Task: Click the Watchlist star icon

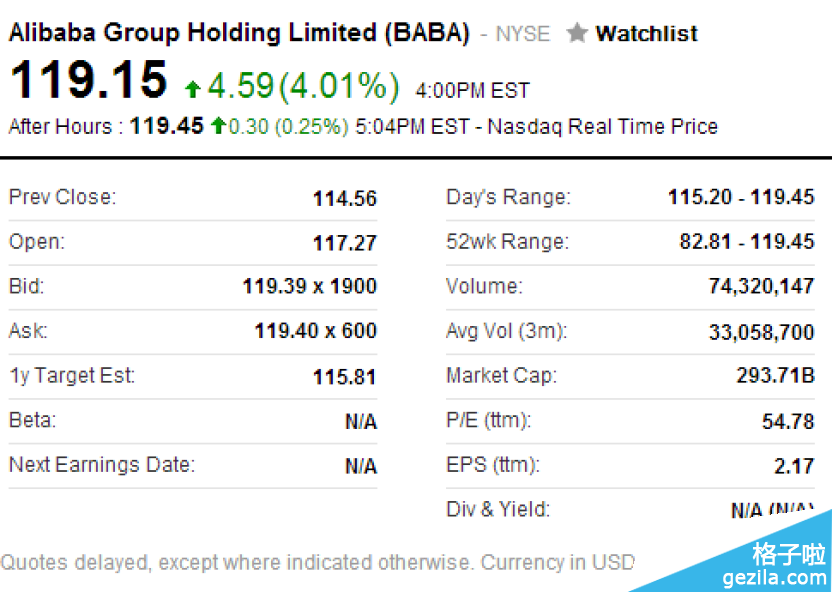Action: (576, 33)
